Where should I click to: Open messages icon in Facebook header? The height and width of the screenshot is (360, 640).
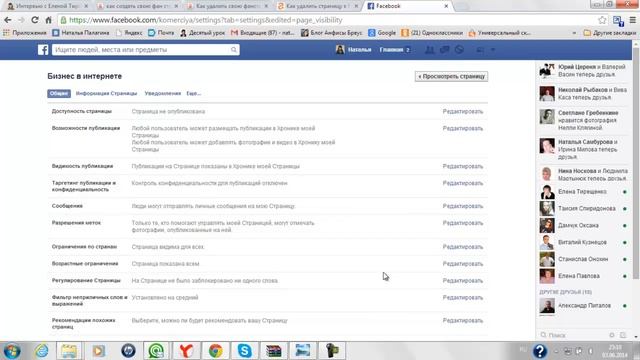[444, 50]
